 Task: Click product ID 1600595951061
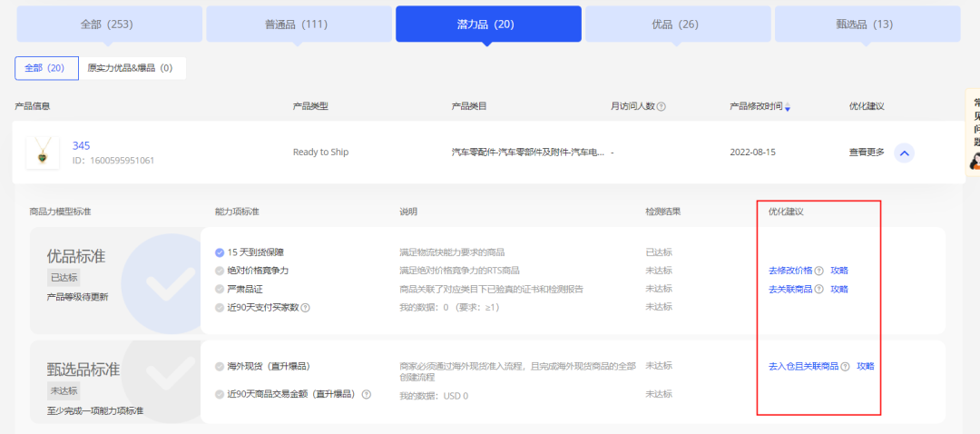pos(113,161)
